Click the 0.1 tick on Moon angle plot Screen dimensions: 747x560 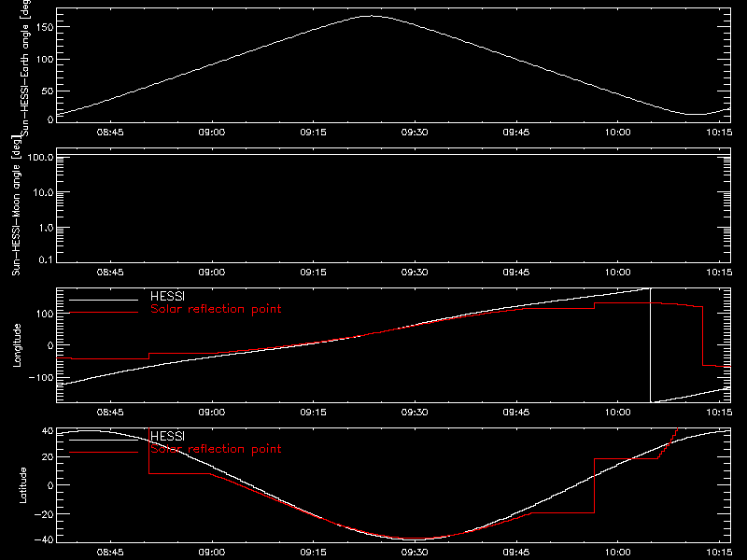pyautogui.click(x=46, y=259)
